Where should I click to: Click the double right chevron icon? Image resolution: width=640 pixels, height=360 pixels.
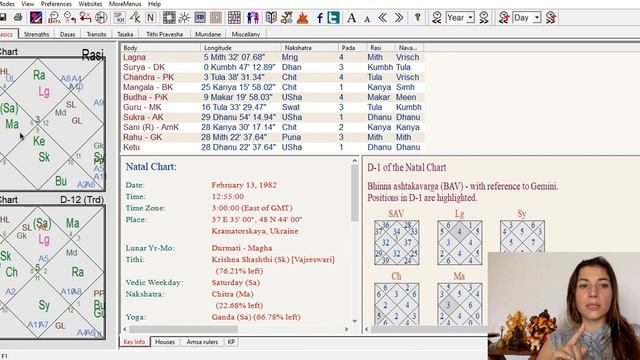[x=399, y=18]
